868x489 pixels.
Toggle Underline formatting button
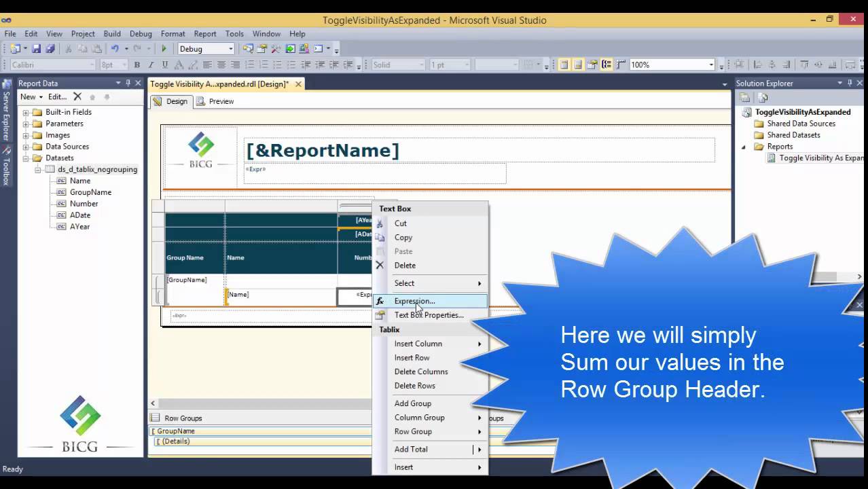pos(164,65)
